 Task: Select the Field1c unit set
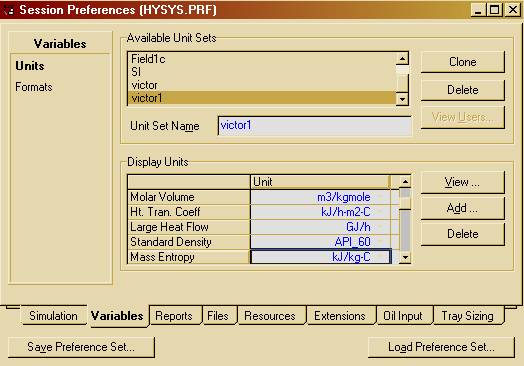click(x=262, y=59)
